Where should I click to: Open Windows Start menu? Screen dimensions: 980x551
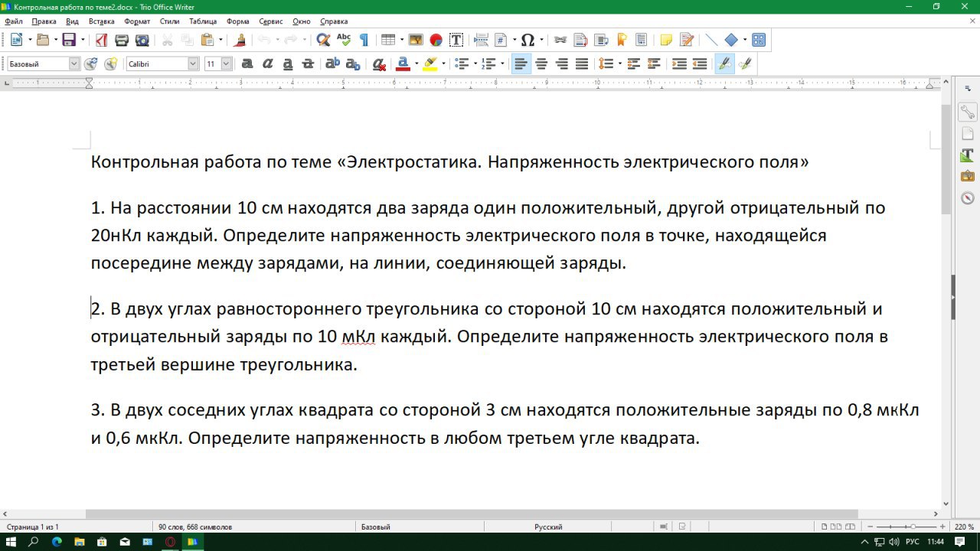(11, 542)
